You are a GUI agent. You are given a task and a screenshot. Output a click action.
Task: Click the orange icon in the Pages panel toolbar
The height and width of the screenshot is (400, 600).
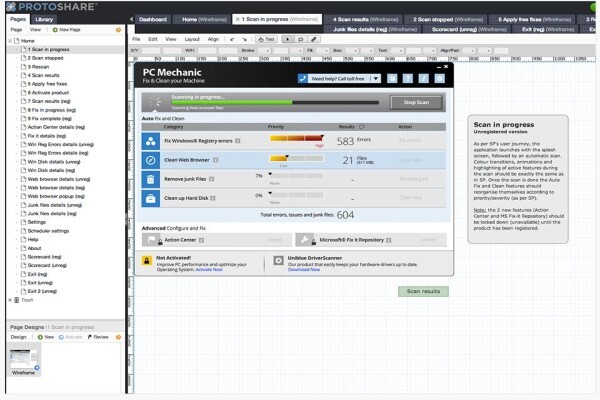(118, 30)
